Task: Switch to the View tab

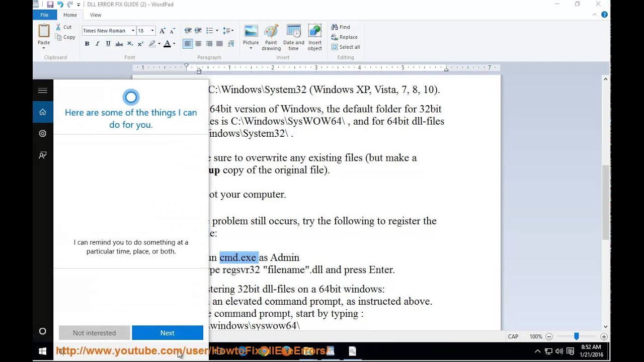Action: click(96, 15)
